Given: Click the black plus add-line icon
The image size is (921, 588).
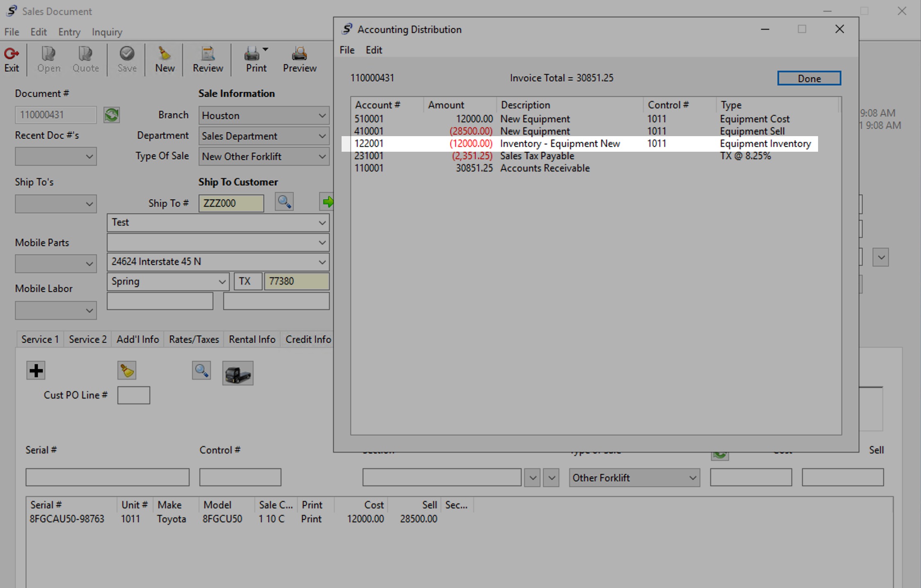Looking at the screenshot, I should pos(36,371).
